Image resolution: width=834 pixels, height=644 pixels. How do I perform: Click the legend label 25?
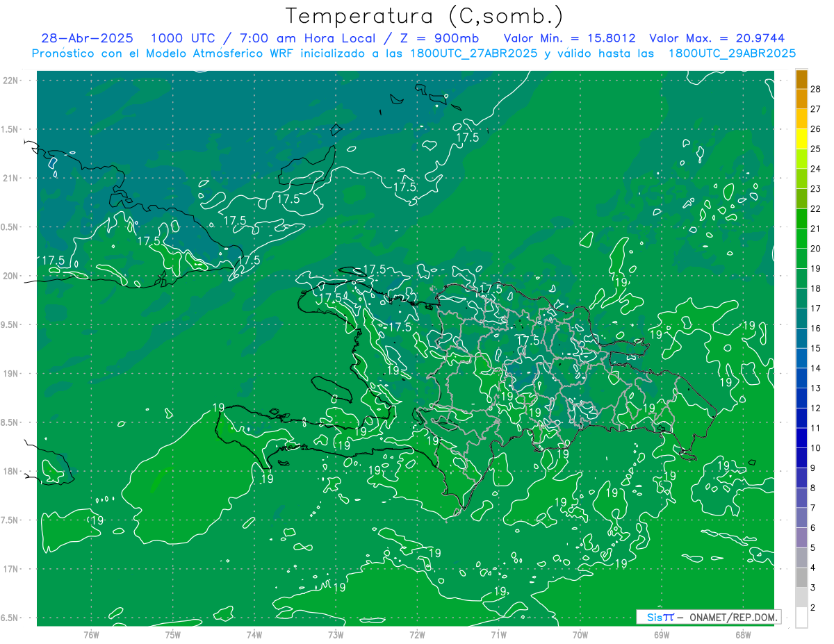tap(816, 149)
